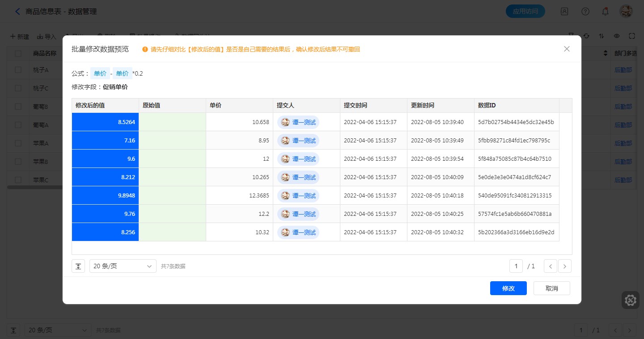Image resolution: width=644 pixels, height=339 pixels.
Task: Click the fullscreen icon in table toolbar
Action: [x=632, y=36]
